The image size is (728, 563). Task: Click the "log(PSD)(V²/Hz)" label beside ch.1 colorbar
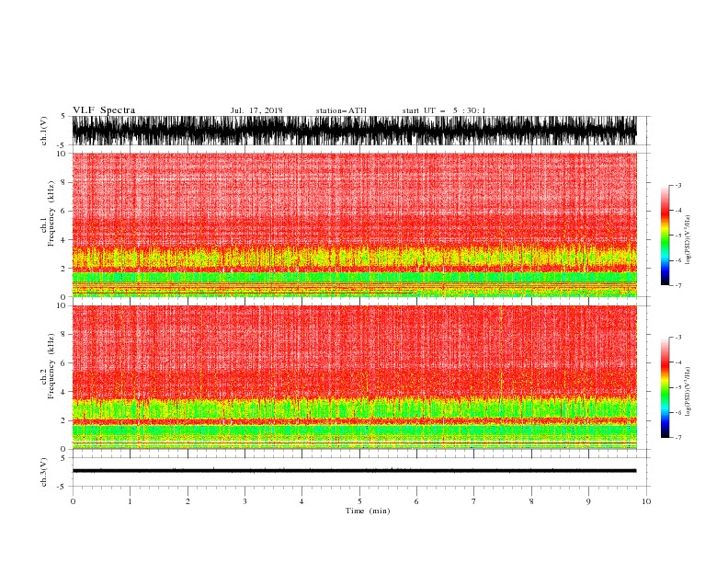pyautogui.click(x=688, y=240)
